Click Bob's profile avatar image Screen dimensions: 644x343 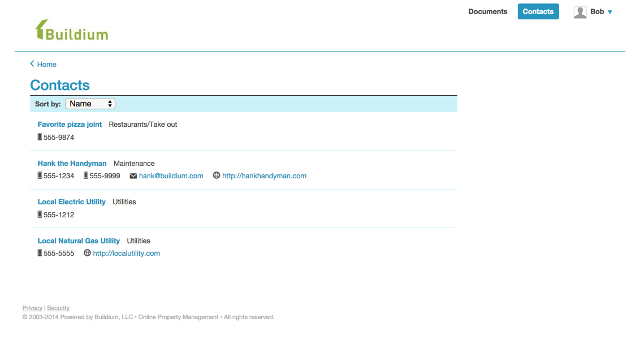[x=580, y=11]
